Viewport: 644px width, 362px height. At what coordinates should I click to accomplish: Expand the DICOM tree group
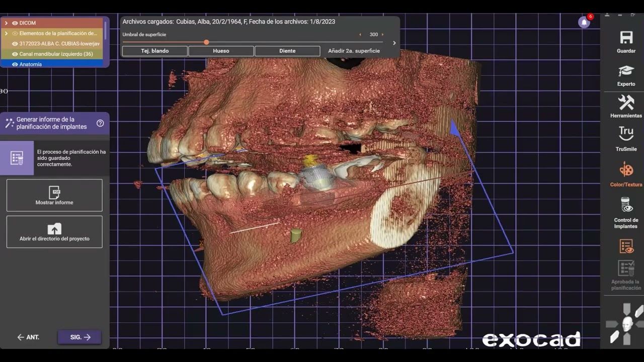coord(6,23)
